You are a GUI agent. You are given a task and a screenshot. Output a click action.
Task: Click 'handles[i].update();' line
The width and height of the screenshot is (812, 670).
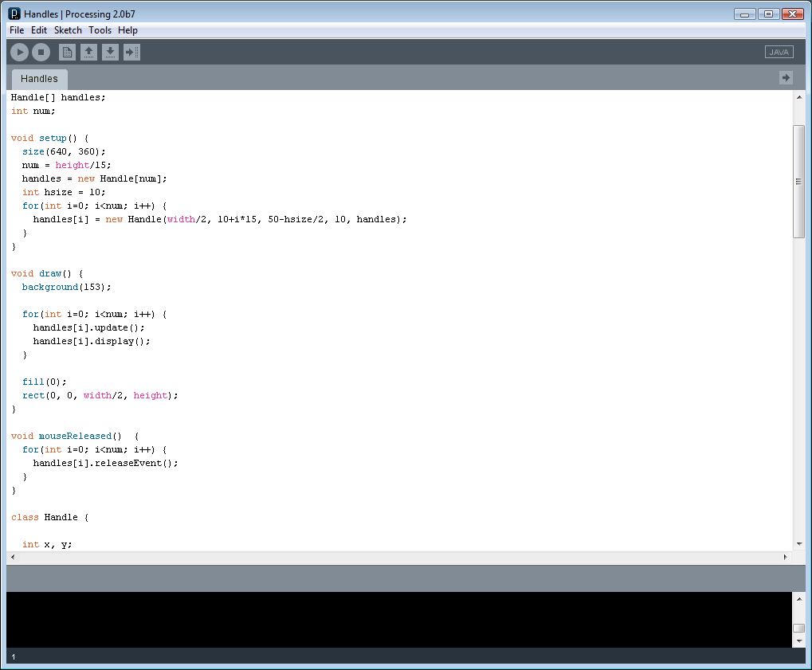pyautogui.click(x=88, y=327)
